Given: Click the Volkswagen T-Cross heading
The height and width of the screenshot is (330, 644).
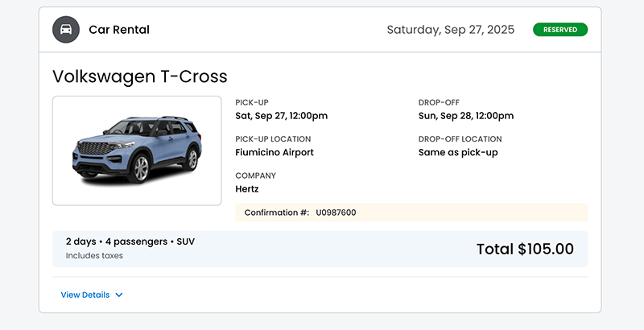Looking at the screenshot, I should (x=140, y=76).
